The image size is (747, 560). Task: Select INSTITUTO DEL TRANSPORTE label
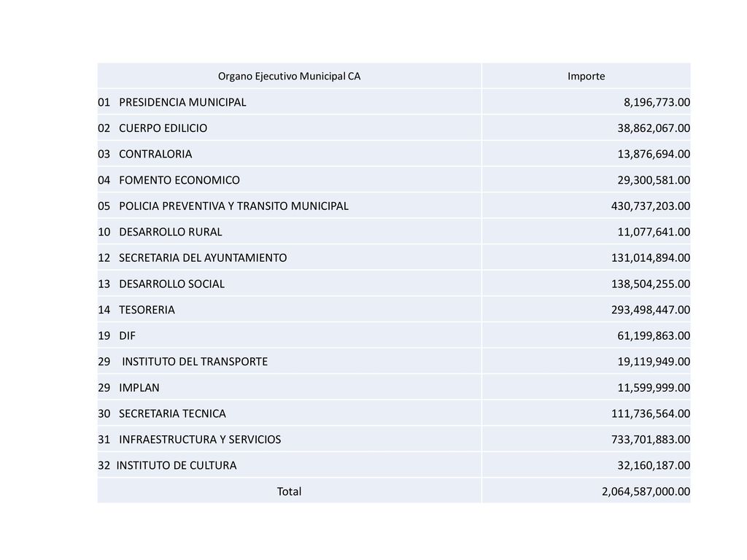pyautogui.click(x=195, y=362)
